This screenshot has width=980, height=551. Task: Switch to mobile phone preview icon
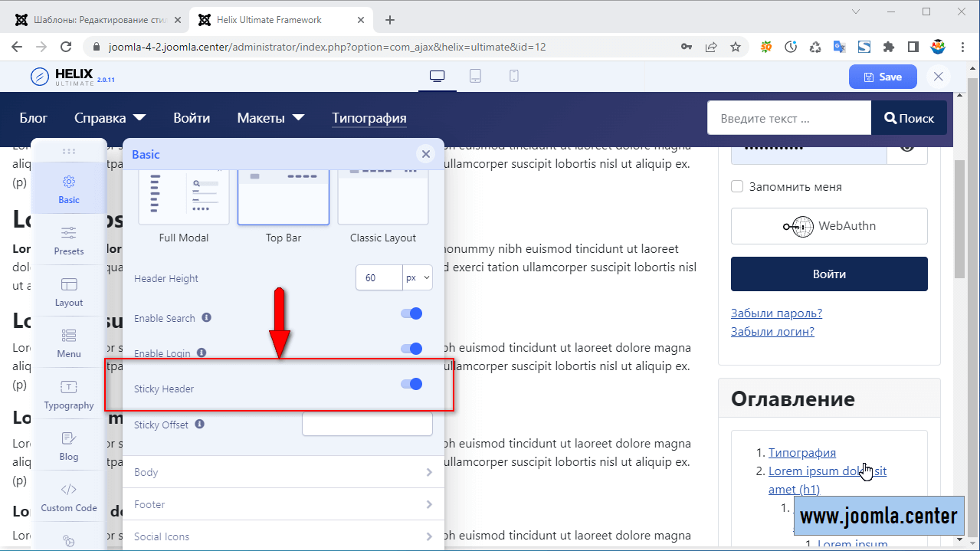point(514,77)
